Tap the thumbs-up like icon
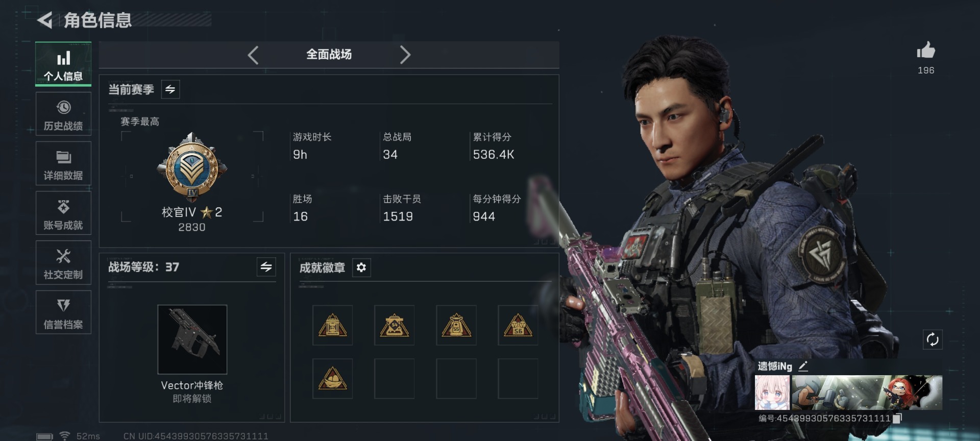 click(926, 50)
